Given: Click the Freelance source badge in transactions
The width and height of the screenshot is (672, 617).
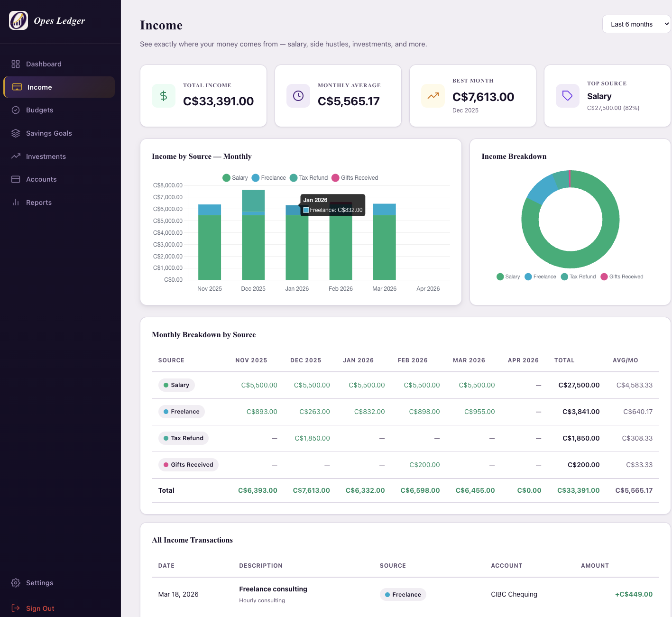Looking at the screenshot, I should tap(403, 594).
